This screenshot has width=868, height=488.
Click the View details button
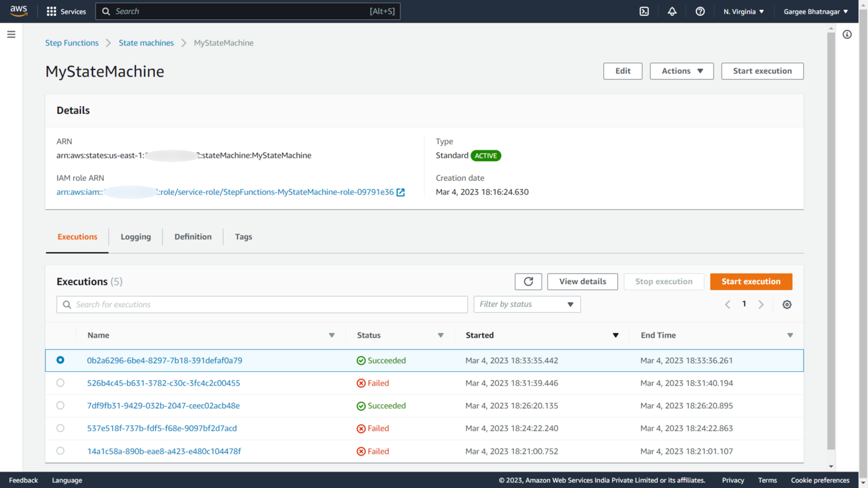coord(582,282)
